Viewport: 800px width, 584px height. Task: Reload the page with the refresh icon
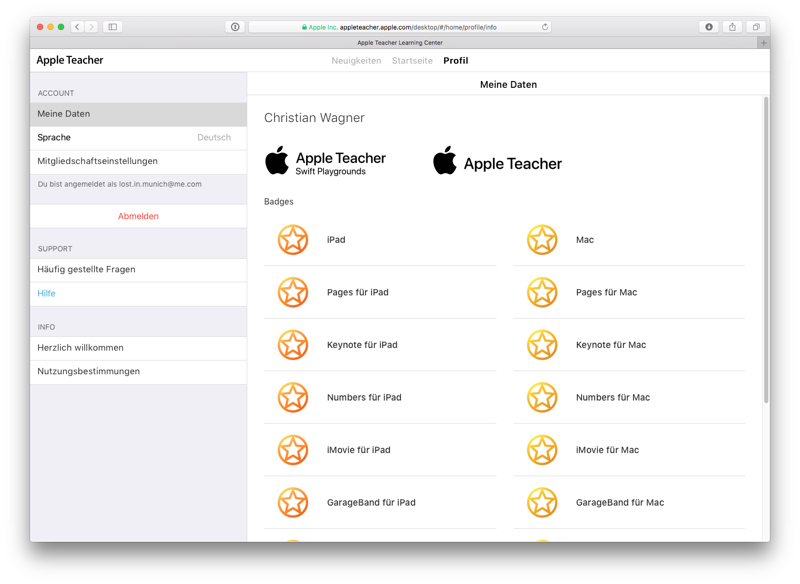click(x=545, y=27)
